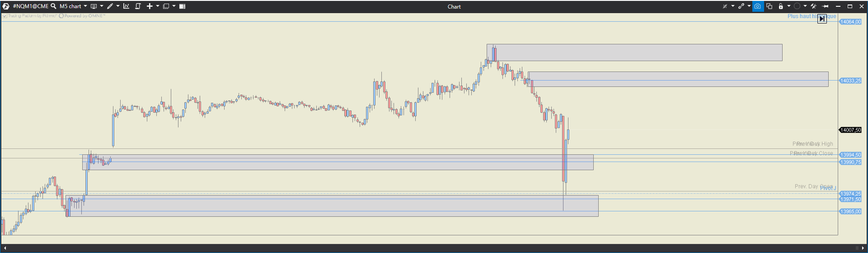
Task: Click the side panel layout icon
Action: pos(182,6)
